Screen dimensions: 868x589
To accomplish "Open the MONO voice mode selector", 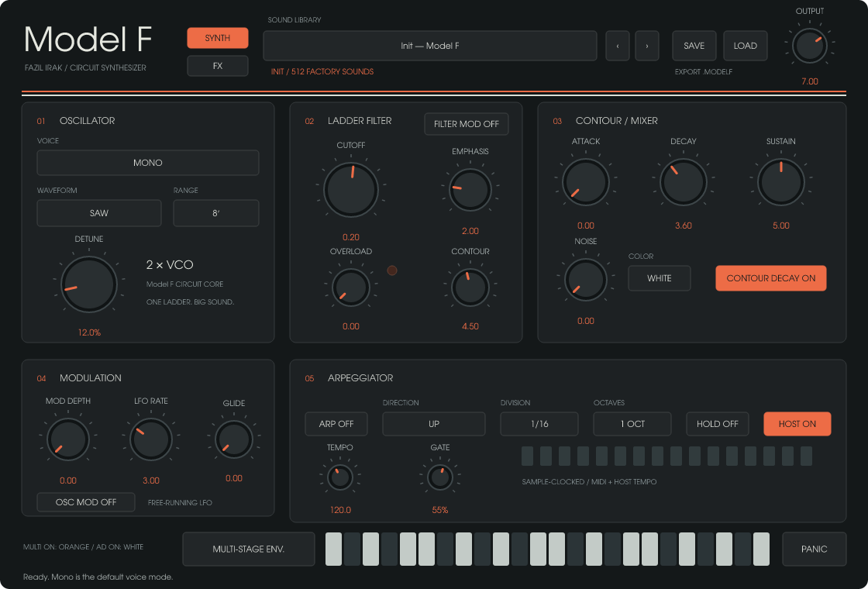I will point(148,163).
